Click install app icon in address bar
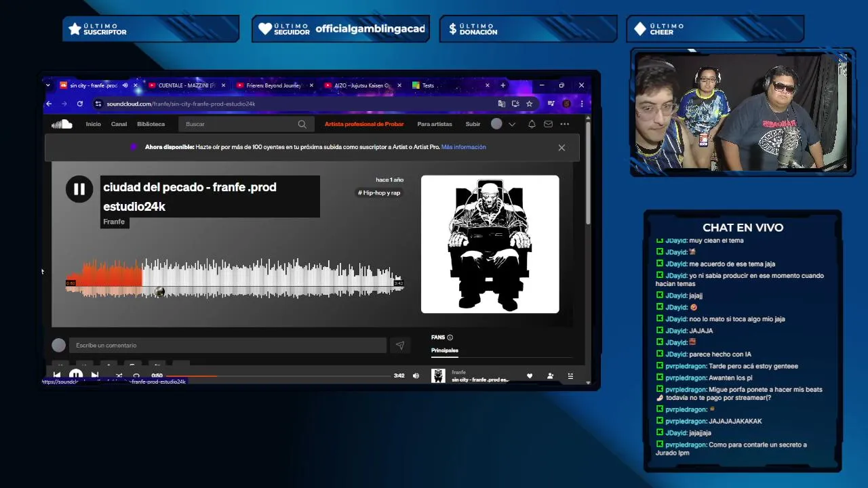 (x=515, y=104)
